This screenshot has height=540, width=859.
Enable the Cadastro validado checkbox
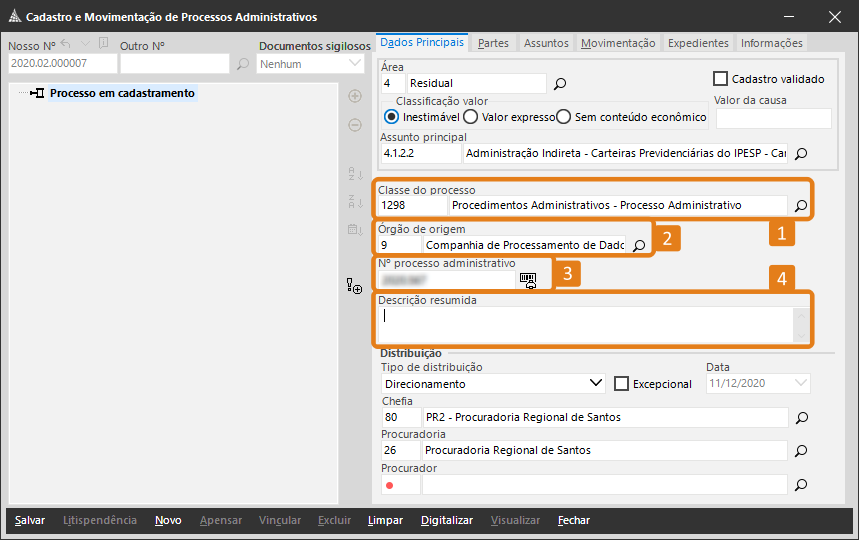[x=720, y=79]
